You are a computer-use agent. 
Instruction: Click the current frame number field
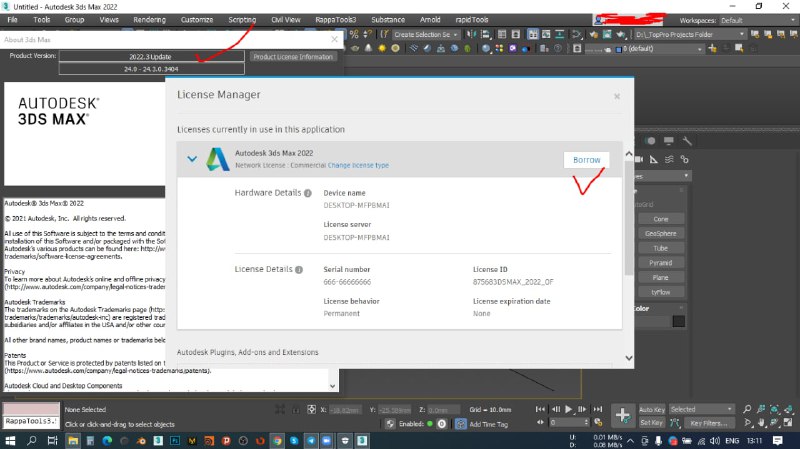[569, 422]
